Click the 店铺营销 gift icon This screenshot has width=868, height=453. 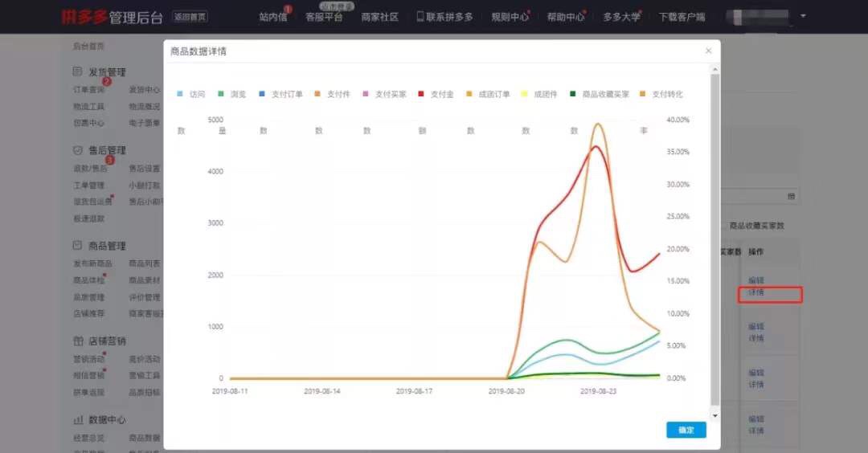click(x=78, y=341)
